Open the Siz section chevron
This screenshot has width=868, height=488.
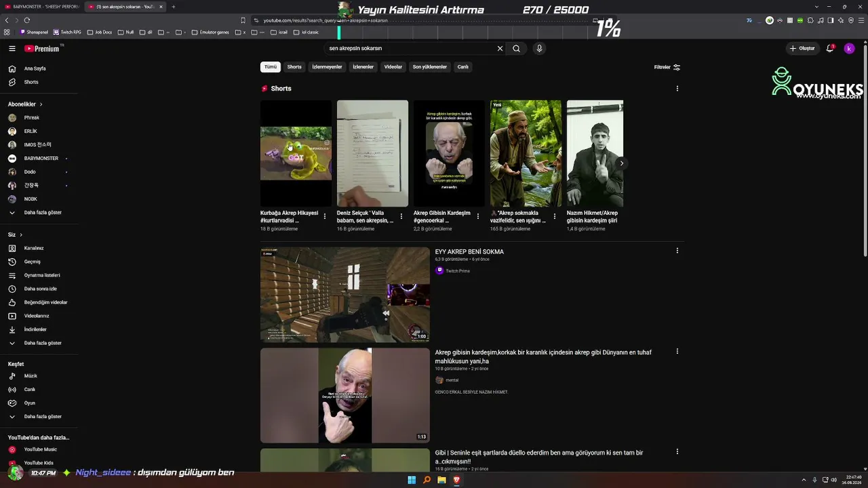(x=21, y=235)
